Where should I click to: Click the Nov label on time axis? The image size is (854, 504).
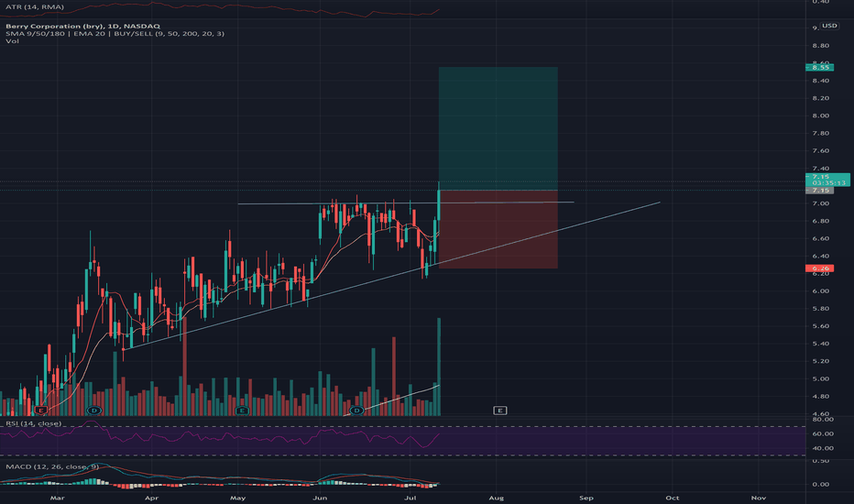759,498
